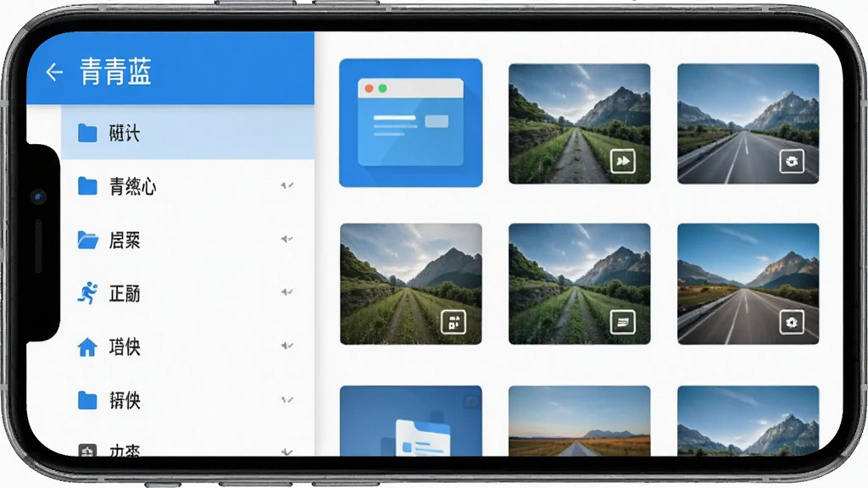Click the closed folder icon below home row
This screenshot has width=868, height=488.
click(87, 400)
